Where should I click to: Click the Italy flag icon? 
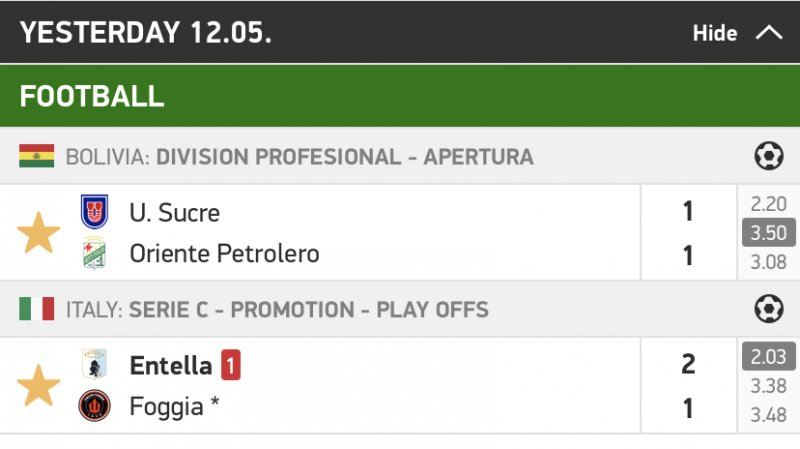[36, 309]
